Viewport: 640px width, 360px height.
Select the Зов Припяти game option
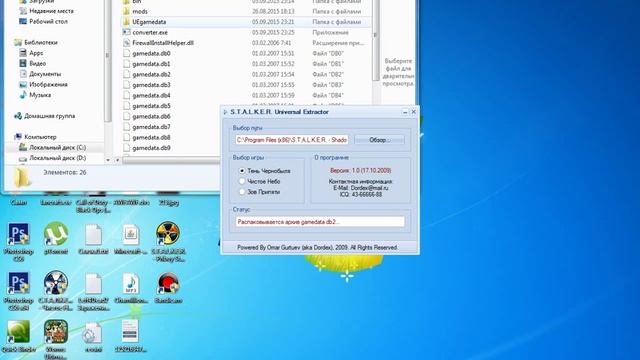click(x=260, y=192)
